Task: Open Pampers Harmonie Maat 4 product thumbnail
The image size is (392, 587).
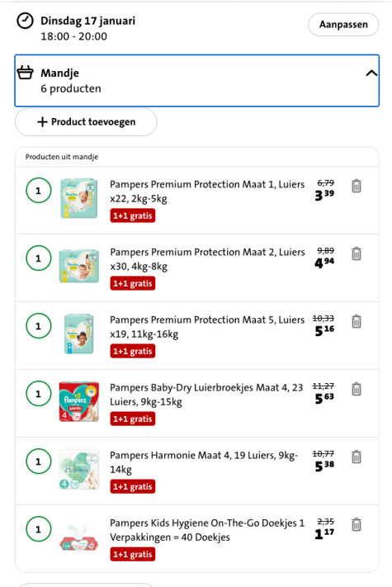Action: click(x=79, y=470)
